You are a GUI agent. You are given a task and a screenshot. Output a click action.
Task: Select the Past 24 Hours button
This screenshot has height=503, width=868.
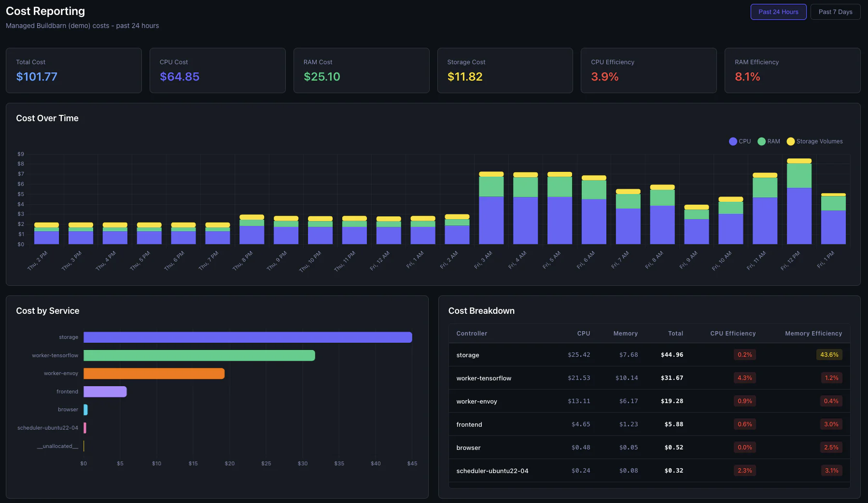coord(778,12)
